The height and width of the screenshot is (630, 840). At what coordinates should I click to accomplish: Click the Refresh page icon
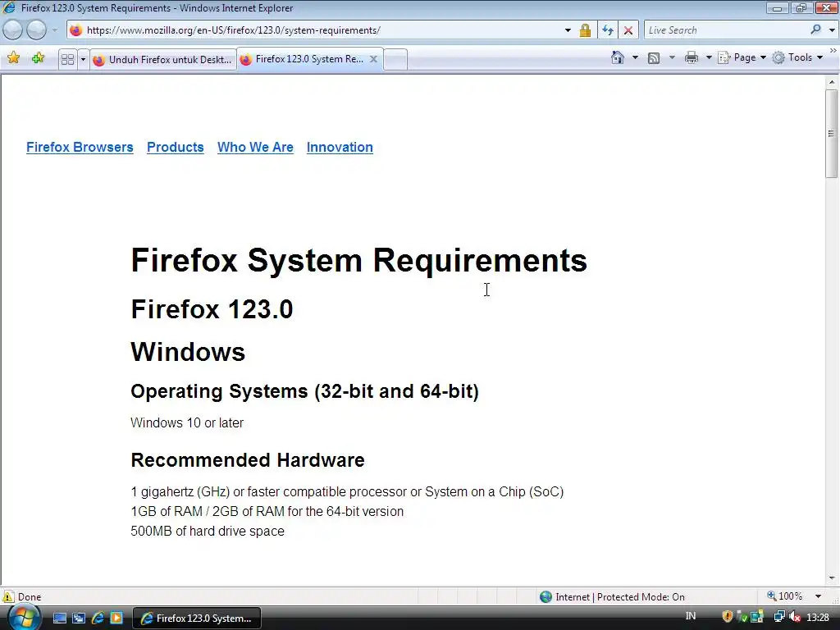pos(608,30)
